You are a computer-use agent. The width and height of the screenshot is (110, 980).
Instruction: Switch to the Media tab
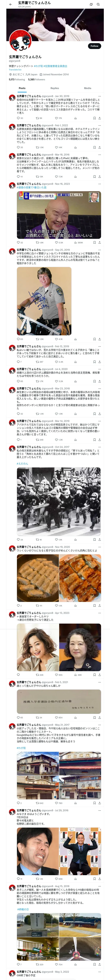[88, 88]
